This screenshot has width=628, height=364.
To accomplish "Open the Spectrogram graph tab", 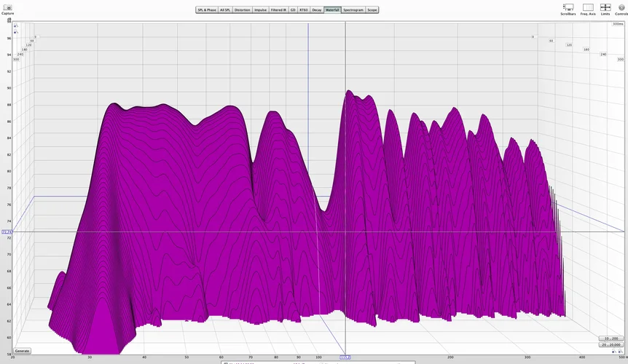I will pyautogui.click(x=353, y=10).
